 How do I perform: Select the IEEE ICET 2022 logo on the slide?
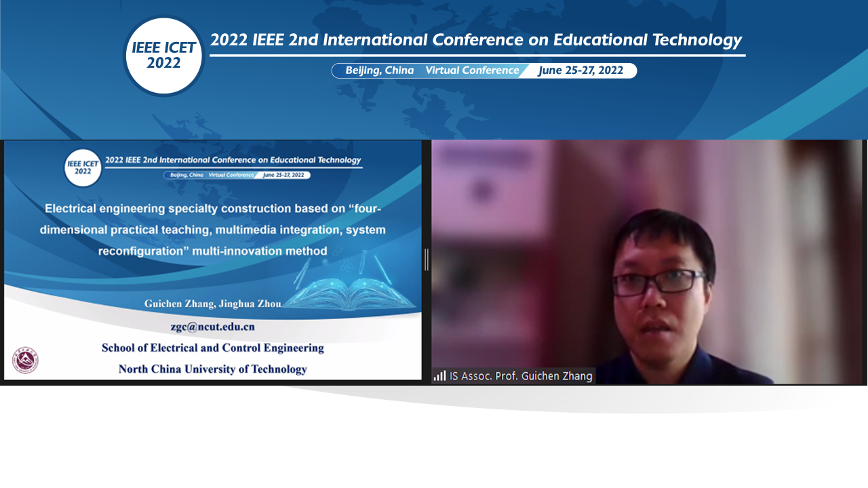click(x=82, y=167)
